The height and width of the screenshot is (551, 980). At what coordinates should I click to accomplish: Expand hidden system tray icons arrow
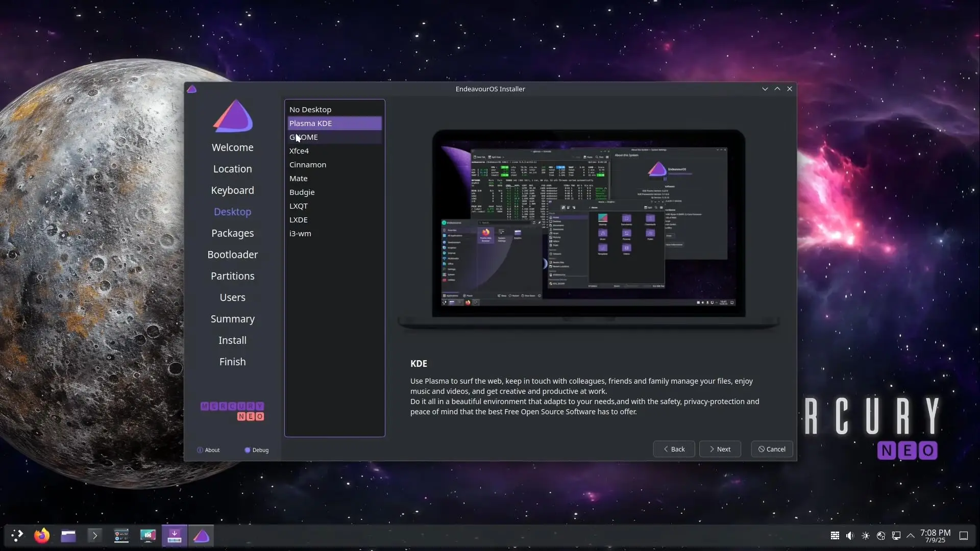911,536
